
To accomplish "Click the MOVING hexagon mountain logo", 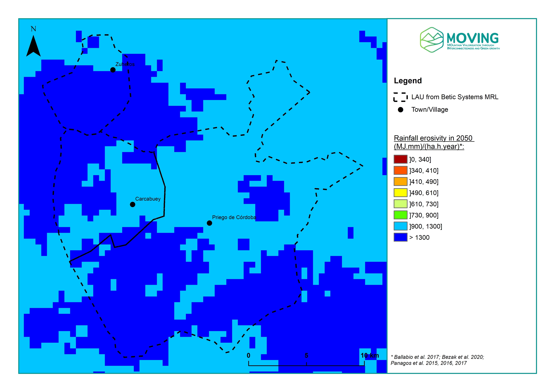I will pos(432,40).
